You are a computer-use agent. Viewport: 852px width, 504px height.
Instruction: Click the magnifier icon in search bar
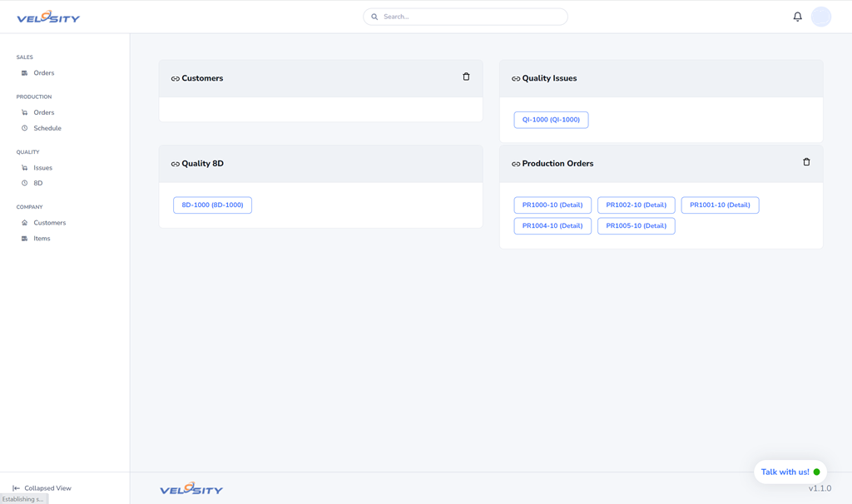(374, 17)
